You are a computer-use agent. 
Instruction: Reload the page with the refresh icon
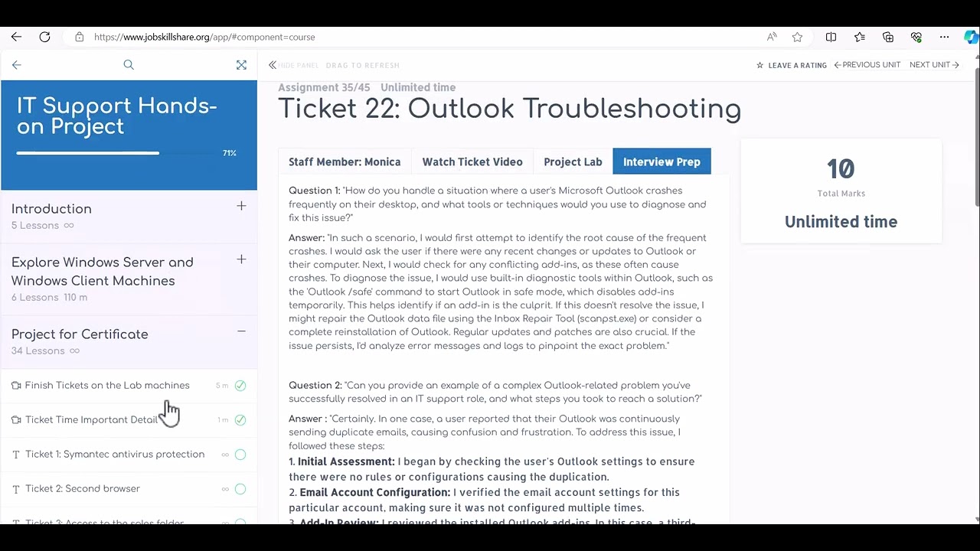pos(44,37)
